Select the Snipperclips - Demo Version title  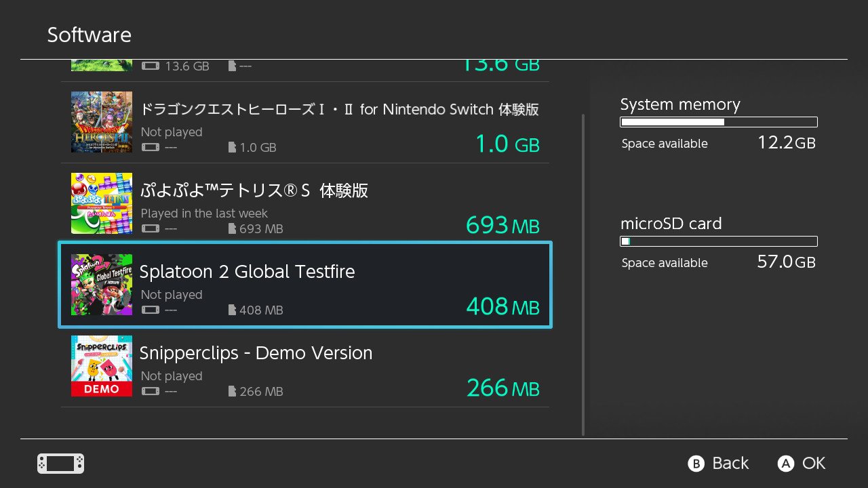tap(256, 353)
